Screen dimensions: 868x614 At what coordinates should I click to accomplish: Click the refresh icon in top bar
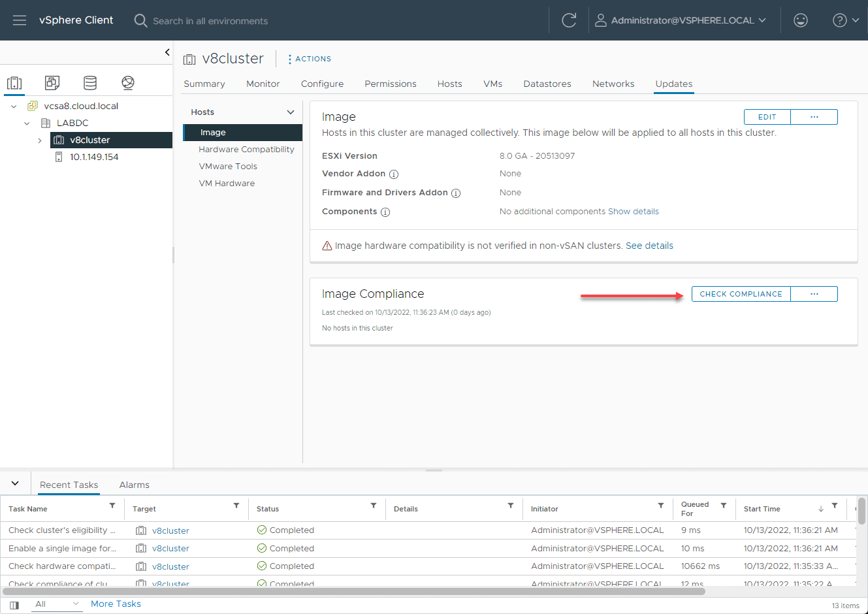point(569,20)
